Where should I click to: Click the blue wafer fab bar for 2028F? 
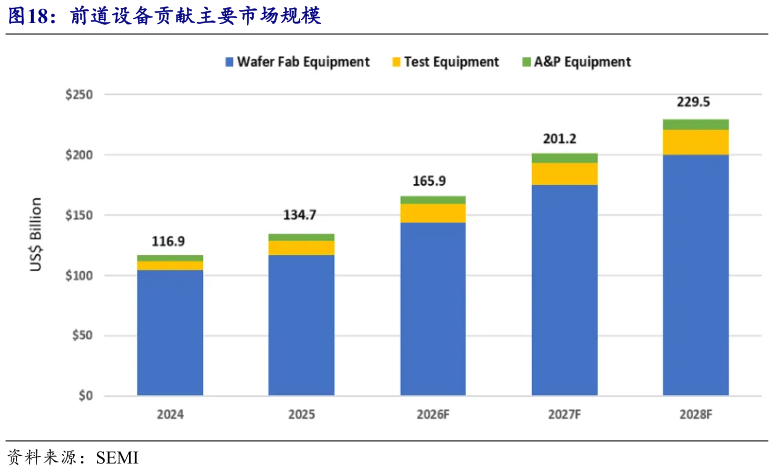coord(696,275)
